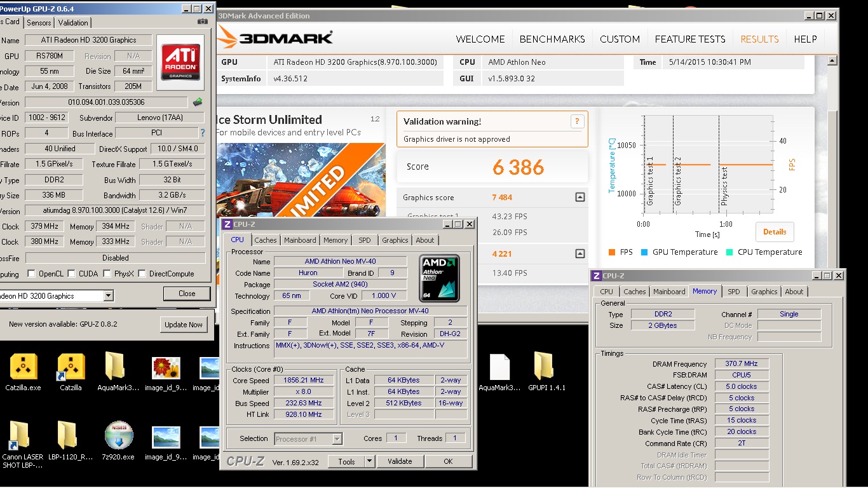Screen dimensions: 868x488
Task: Open the BENCHMARKS tab in 3DMark
Action: pyautogui.click(x=552, y=39)
